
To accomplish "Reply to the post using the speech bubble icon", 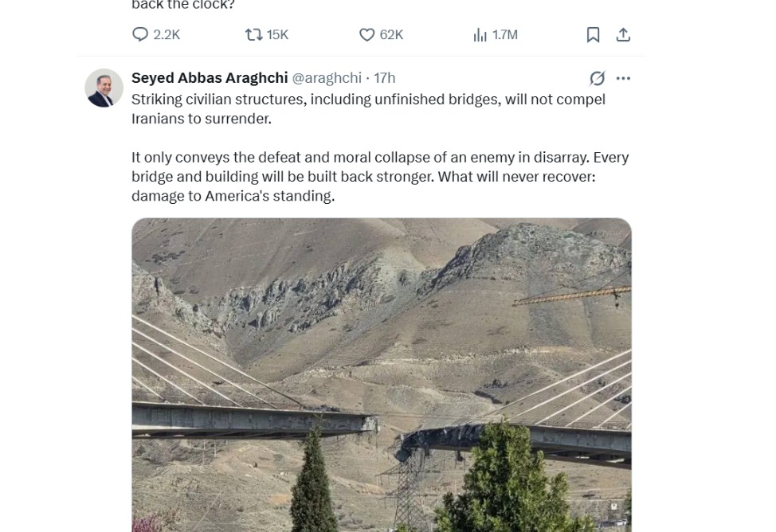I will [x=140, y=34].
